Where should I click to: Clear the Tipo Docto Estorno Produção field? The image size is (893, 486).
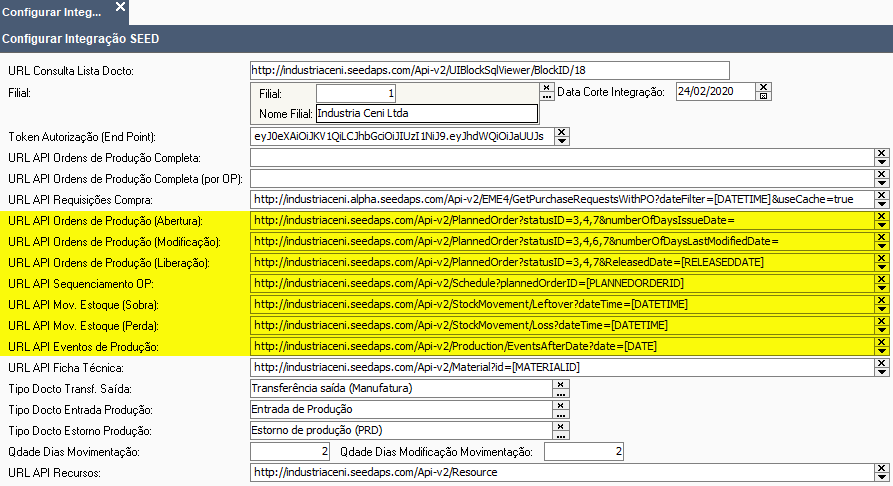click(560, 427)
